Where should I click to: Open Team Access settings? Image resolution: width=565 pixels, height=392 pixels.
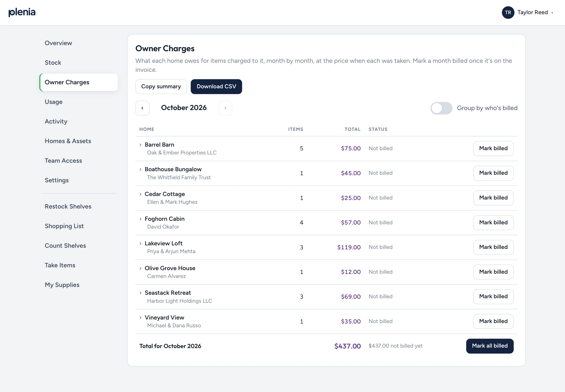(x=79, y=161)
